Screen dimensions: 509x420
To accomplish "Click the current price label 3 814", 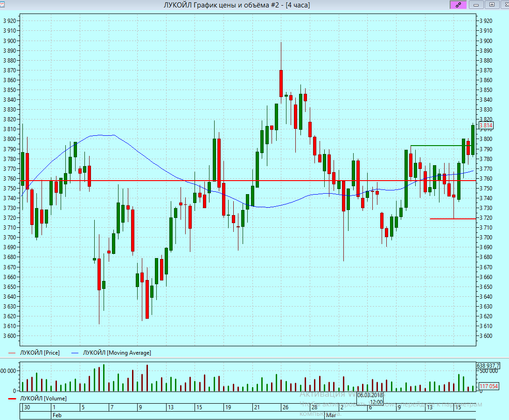I will point(486,126).
